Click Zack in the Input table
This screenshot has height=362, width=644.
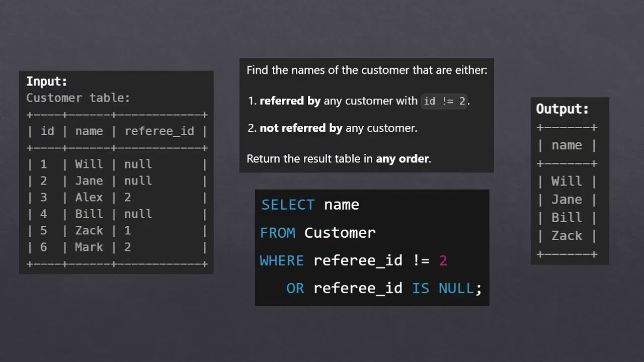[x=89, y=231]
